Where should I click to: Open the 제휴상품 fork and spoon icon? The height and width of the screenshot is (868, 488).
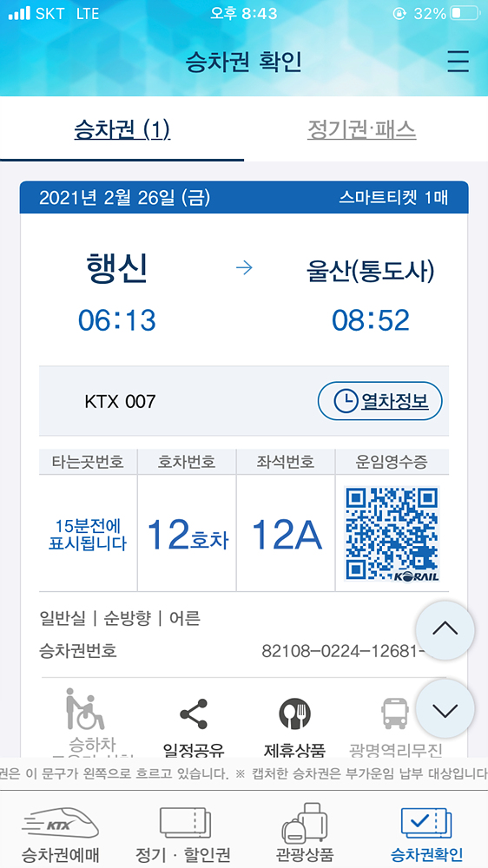294,713
